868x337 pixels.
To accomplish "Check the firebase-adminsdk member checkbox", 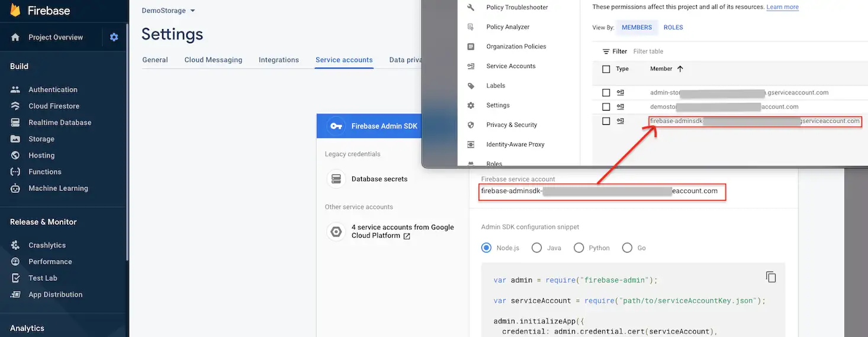I will point(606,121).
